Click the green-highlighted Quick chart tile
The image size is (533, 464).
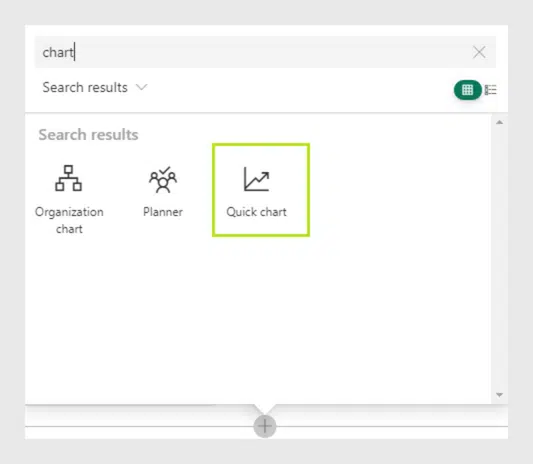[261, 190]
